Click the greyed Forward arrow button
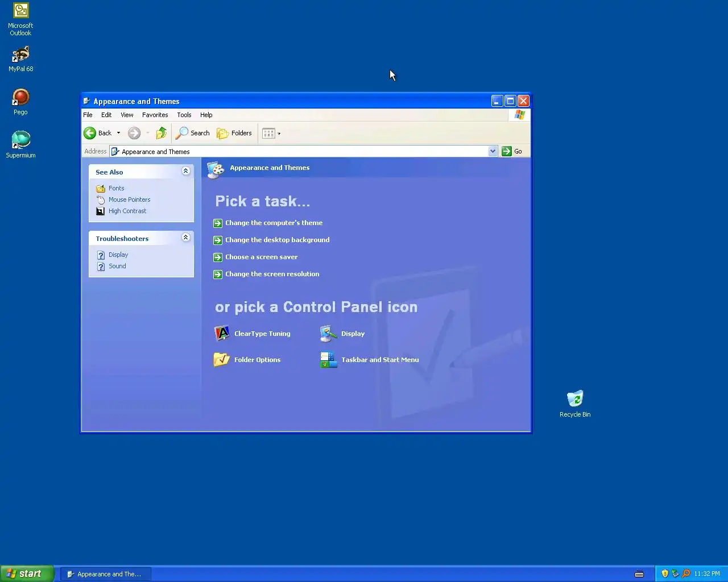 (x=134, y=133)
